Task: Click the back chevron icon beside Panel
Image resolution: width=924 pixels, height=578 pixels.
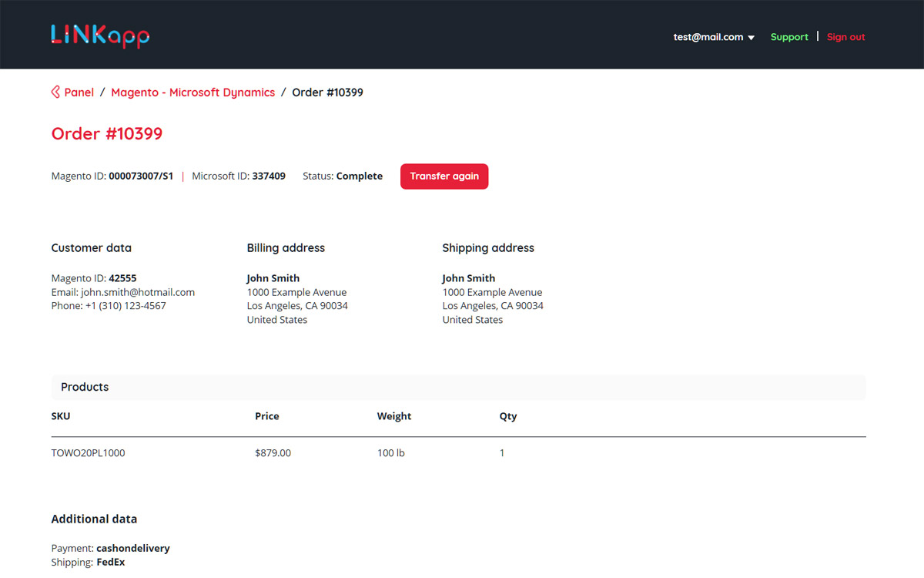Action: click(x=55, y=92)
